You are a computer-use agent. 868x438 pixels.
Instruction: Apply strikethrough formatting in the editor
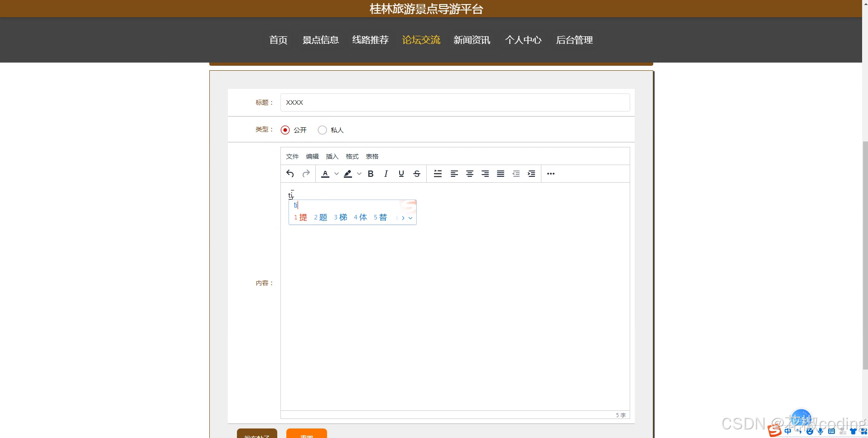tap(416, 174)
